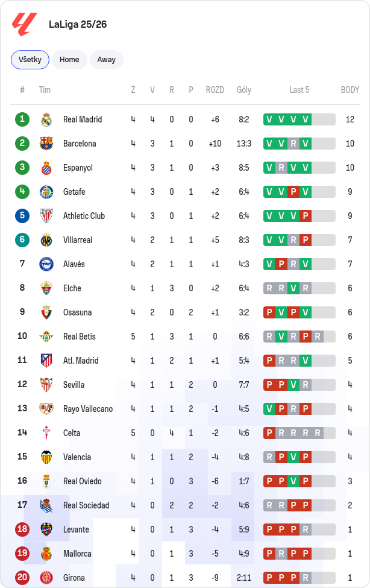Click the LaLiga logo icon

24,24
